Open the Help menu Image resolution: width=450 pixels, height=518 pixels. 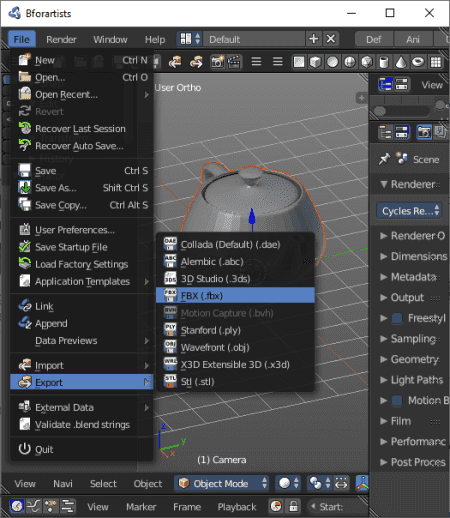tap(155, 39)
